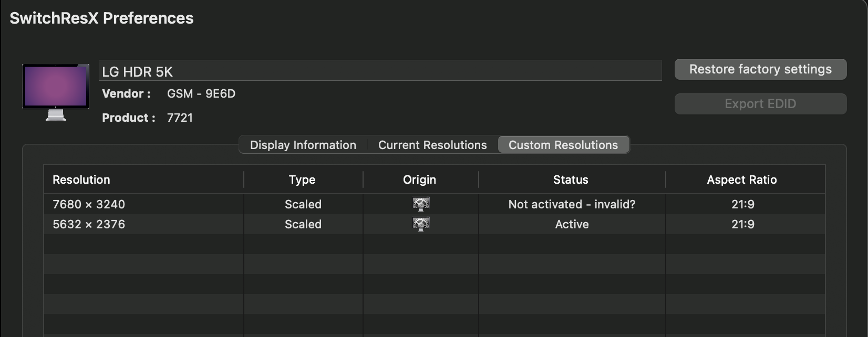Select the 5632 × 2376 resolution entry

point(89,224)
